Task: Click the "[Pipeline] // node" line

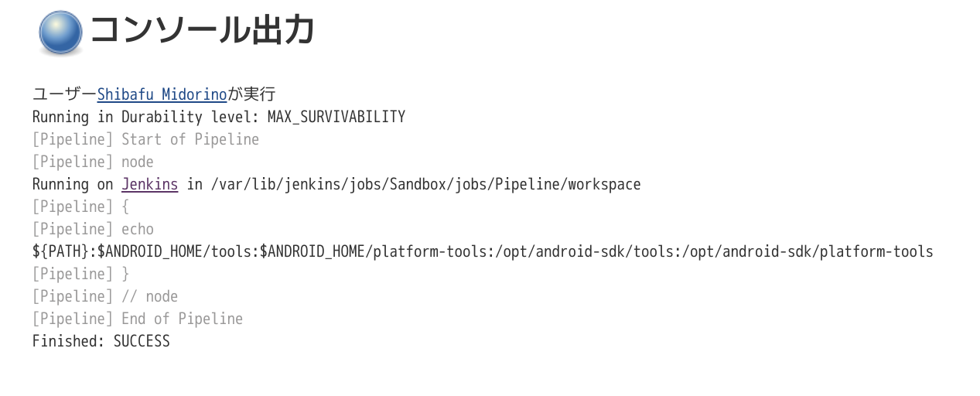Action: pos(105,296)
